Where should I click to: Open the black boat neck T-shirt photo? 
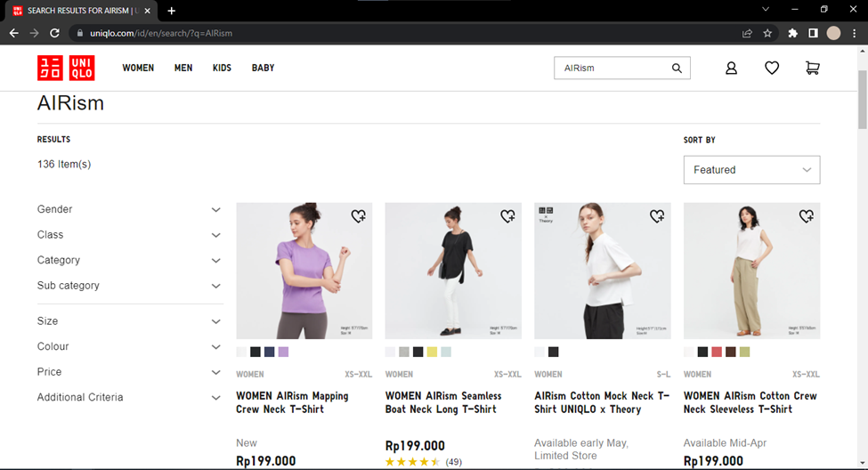453,271
